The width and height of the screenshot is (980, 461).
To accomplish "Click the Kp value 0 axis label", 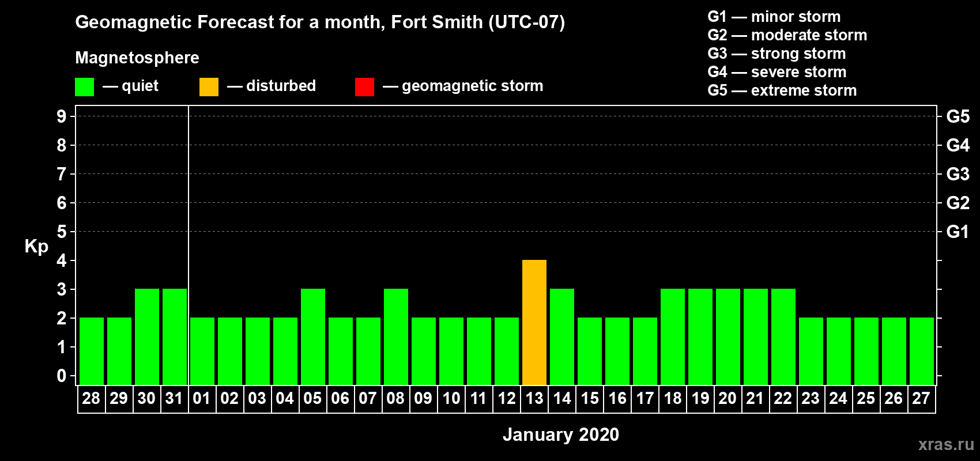I will click(x=62, y=376).
